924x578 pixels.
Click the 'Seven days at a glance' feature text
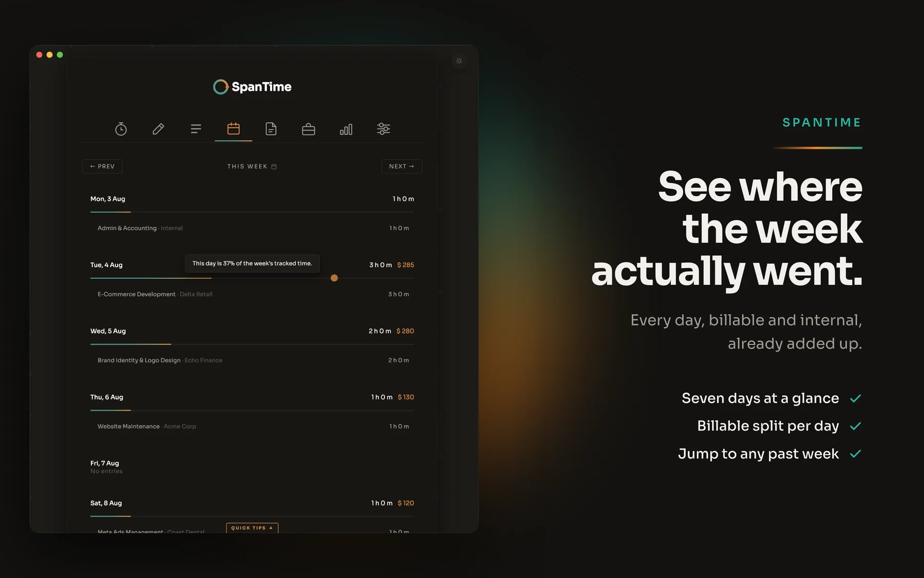click(x=760, y=399)
